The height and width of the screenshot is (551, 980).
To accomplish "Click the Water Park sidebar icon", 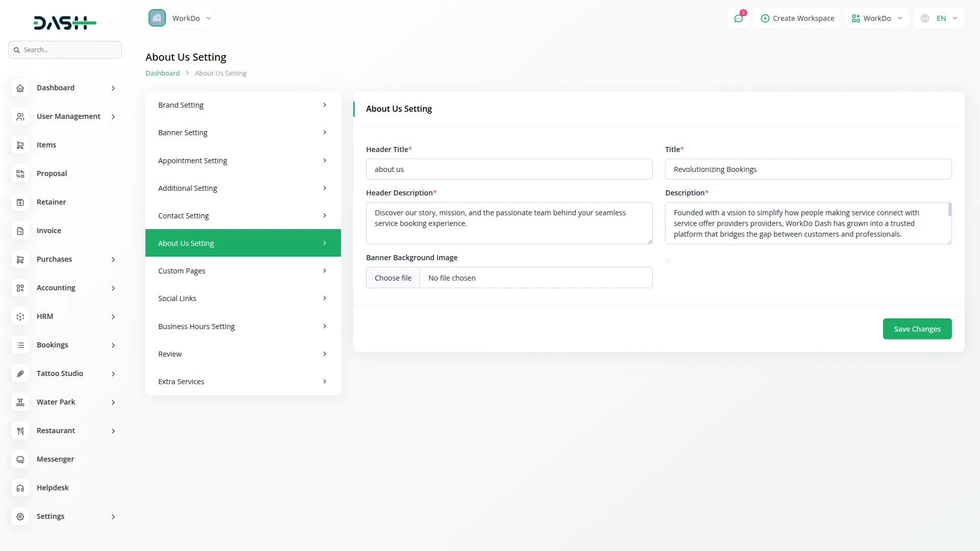I will (x=20, y=402).
